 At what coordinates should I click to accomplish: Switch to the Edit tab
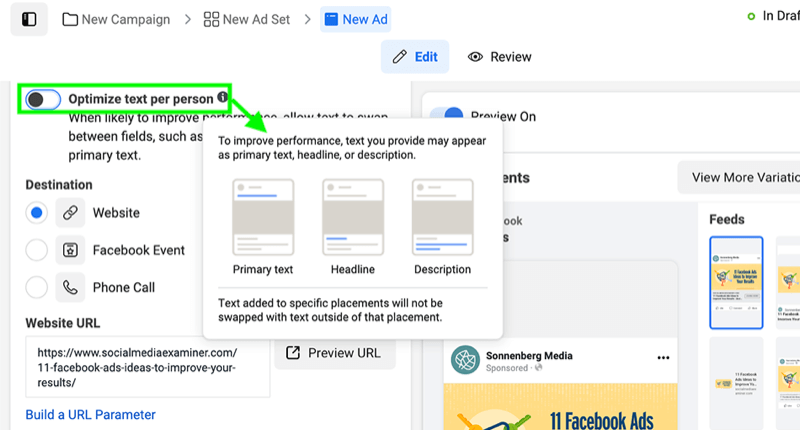(x=415, y=57)
